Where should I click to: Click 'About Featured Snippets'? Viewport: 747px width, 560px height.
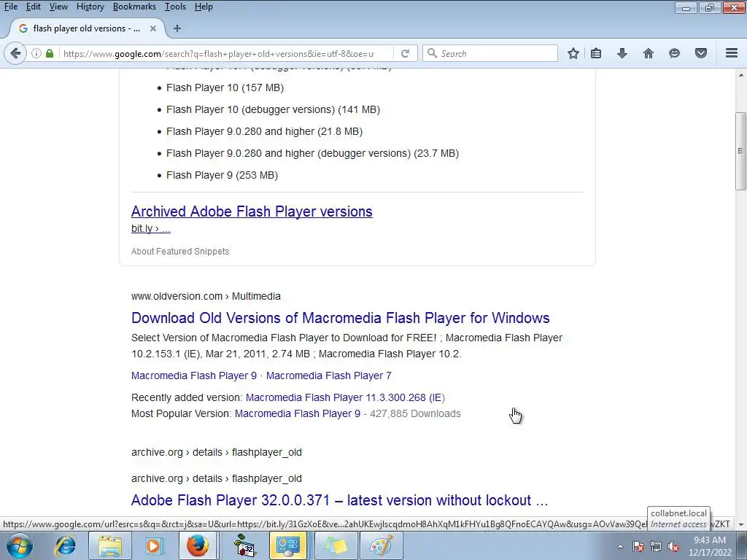180,252
